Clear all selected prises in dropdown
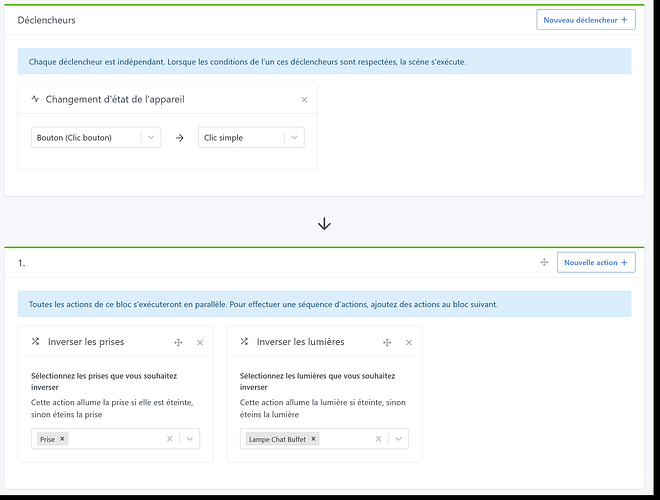660x500 pixels. coord(170,439)
